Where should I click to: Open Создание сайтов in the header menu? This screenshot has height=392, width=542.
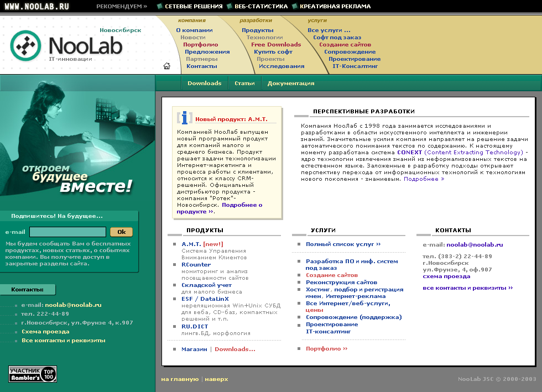(x=345, y=44)
